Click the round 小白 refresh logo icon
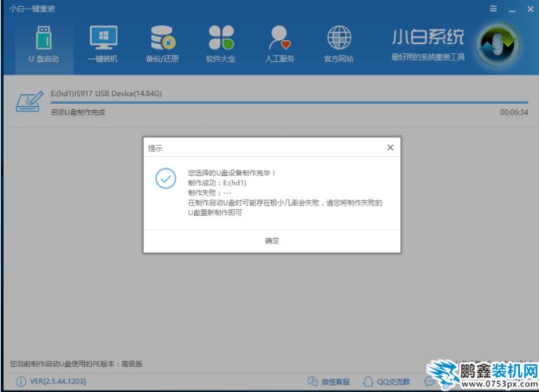 pos(499,45)
